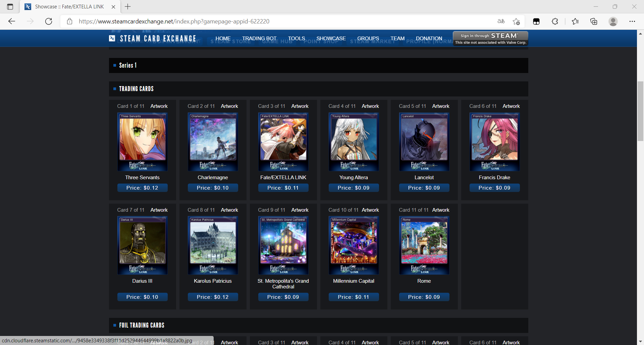This screenshot has width=644, height=345.
Task: Click the site lock info icon
Action: click(x=69, y=21)
